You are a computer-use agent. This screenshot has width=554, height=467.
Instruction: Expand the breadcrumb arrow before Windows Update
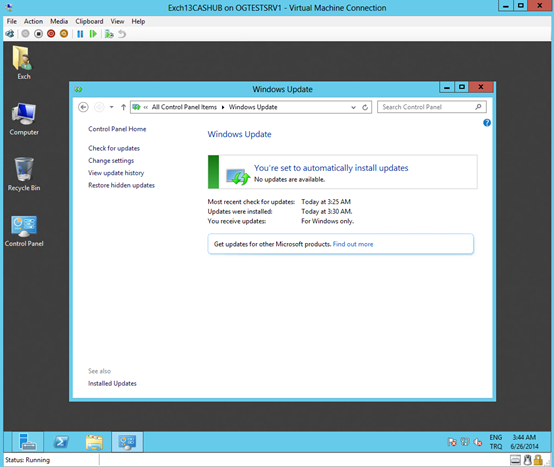[223, 107]
